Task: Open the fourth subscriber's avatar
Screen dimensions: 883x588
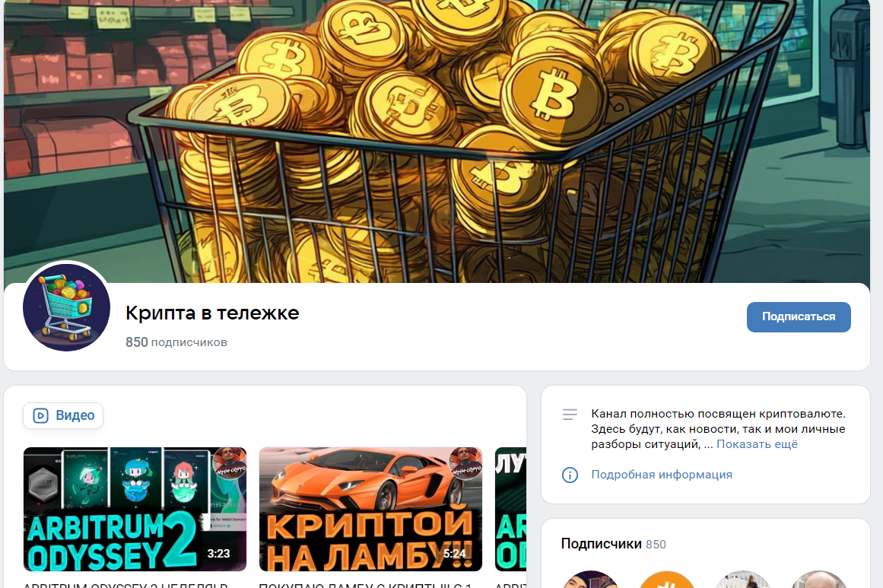Action: [819, 580]
